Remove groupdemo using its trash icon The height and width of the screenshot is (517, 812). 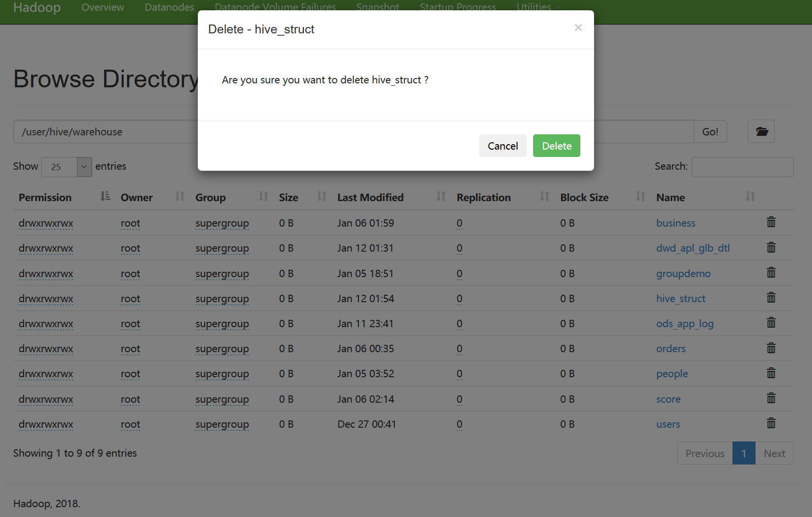pyautogui.click(x=771, y=273)
